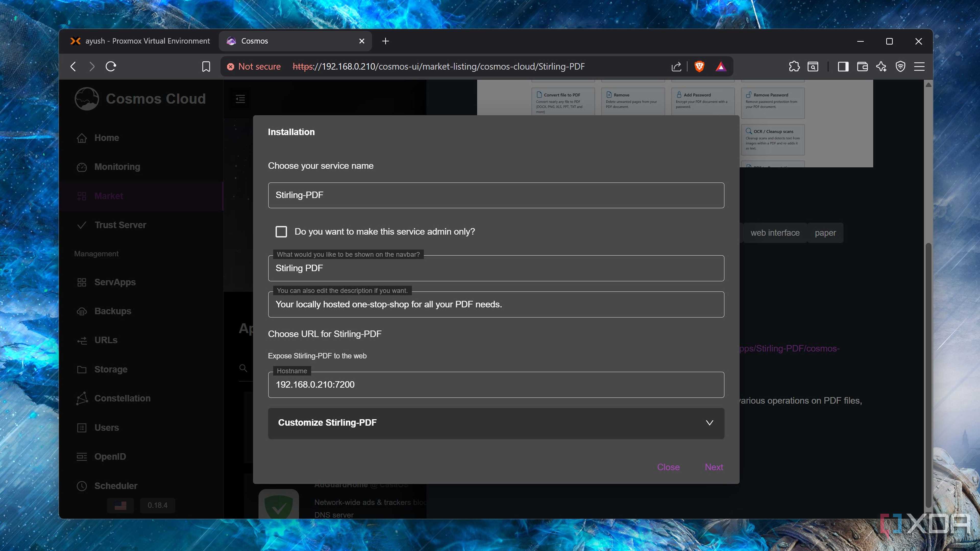Close the Cosmos tab

tap(362, 41)
